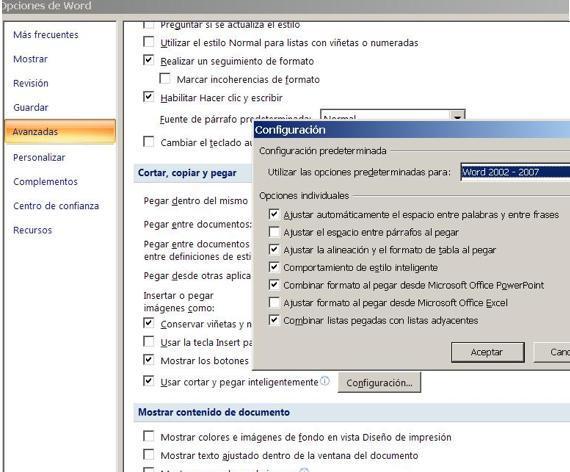Click the Aceptar button
Screen dimensions: 570x472
[x=487, y=352]
